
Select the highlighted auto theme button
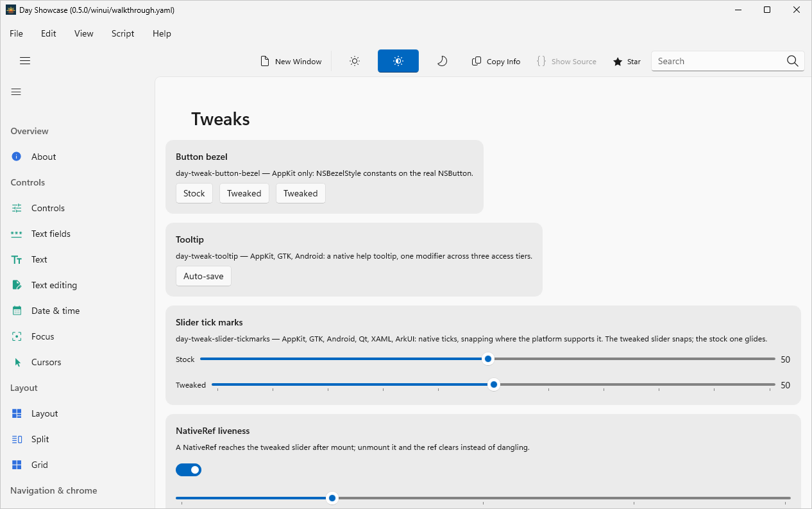(398, 61)
